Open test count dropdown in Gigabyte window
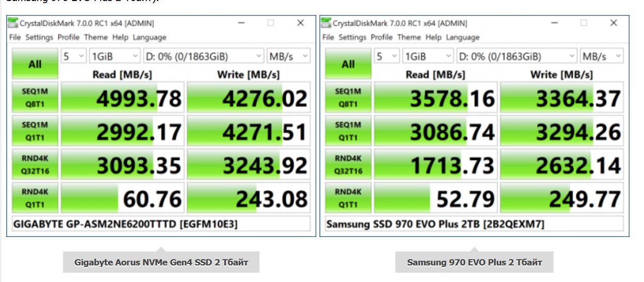 pyautogui.click(x=74, y=56)
